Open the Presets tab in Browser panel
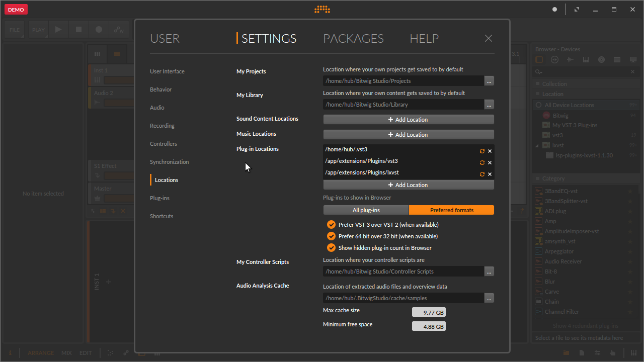 point(554,59)
